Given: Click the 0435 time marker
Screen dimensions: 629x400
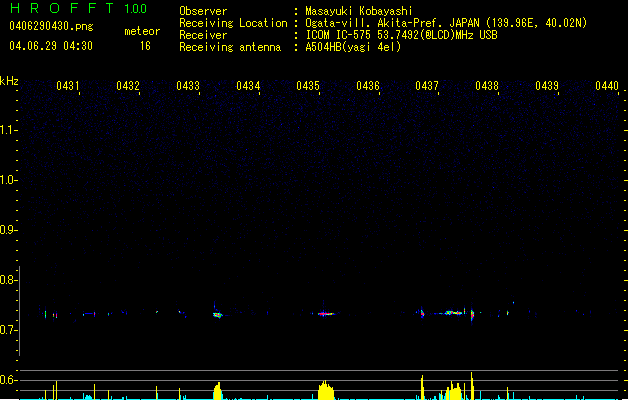Looking at the screenshot, I should pyautogui.click(x=308, y=85).
